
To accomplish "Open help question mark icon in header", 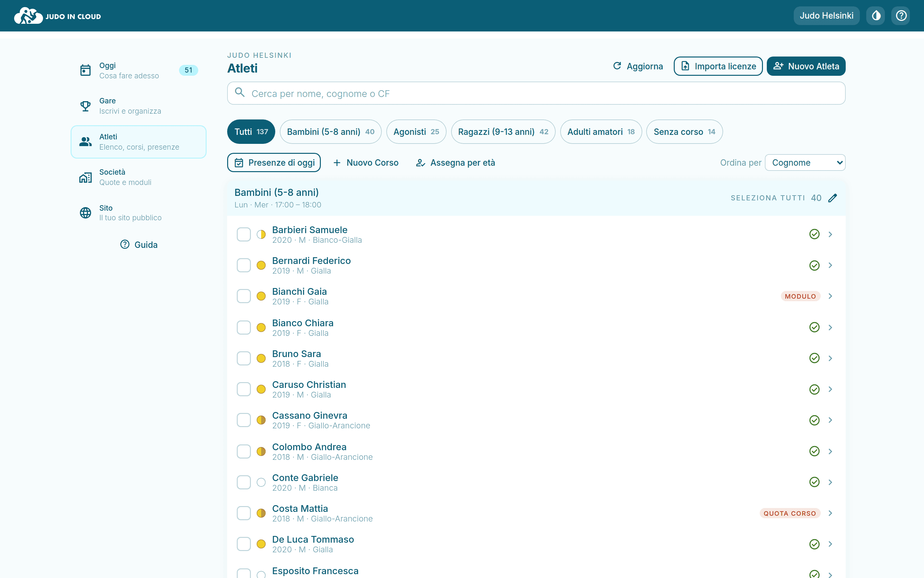I will [x=901, y=16].
